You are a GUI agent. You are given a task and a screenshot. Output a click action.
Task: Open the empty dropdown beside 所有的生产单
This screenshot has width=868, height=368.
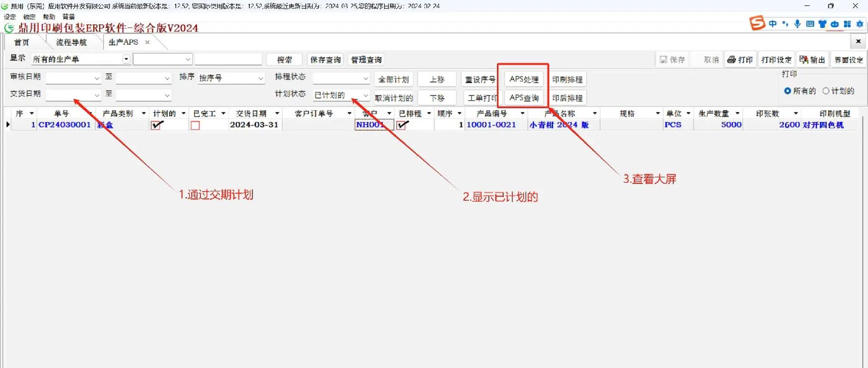(x=188, y=59)
